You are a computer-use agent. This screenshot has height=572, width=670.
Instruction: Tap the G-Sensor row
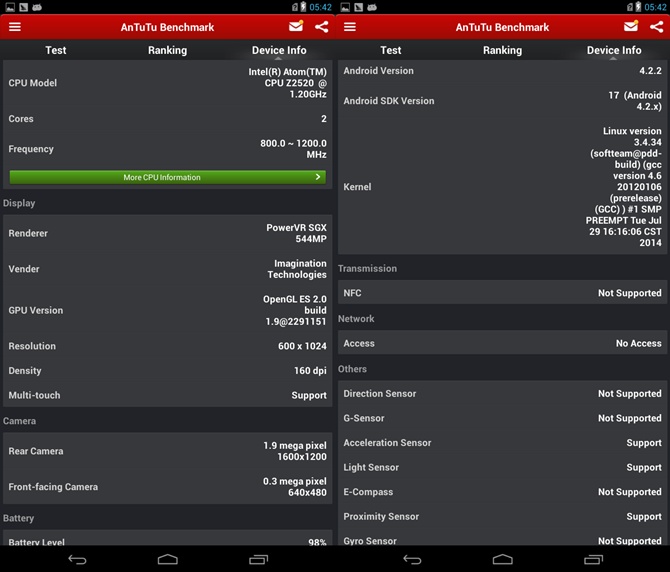tap(502, 418)
